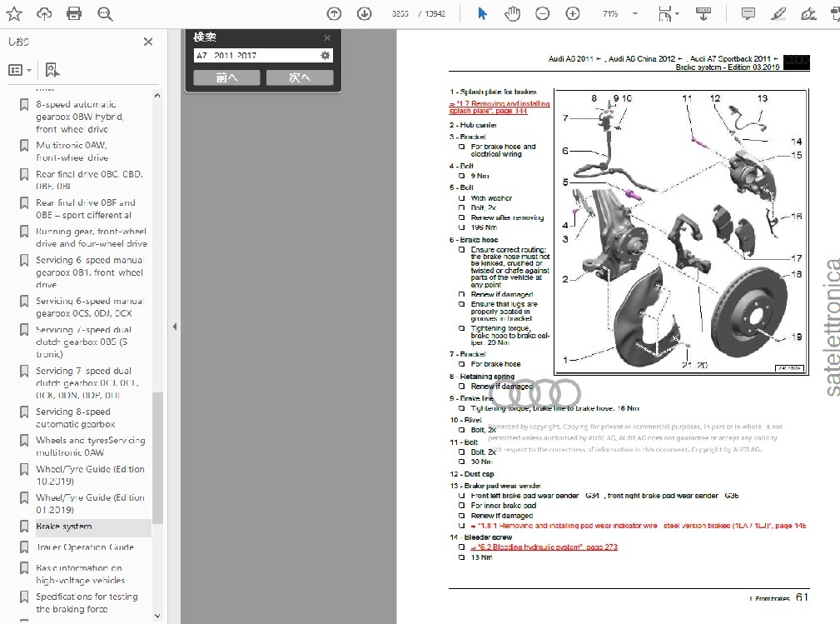
Task: Click '13 - Brake pad wear sender' text
Action: [495, 487]
